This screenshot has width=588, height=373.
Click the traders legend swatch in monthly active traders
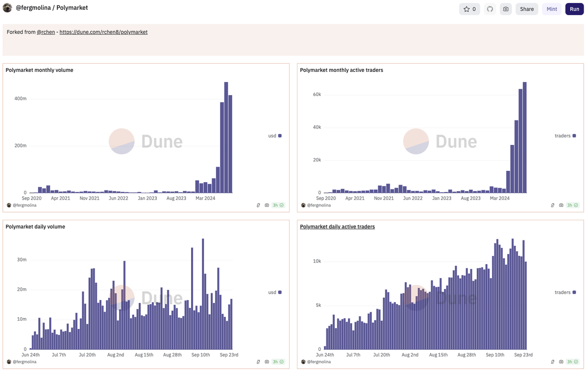[574, 136]
